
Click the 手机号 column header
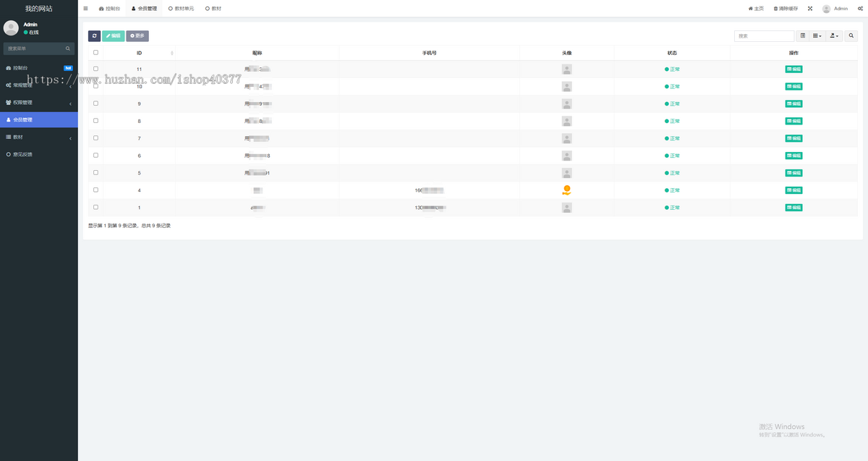pyautogui.click(x=430, y=53)
